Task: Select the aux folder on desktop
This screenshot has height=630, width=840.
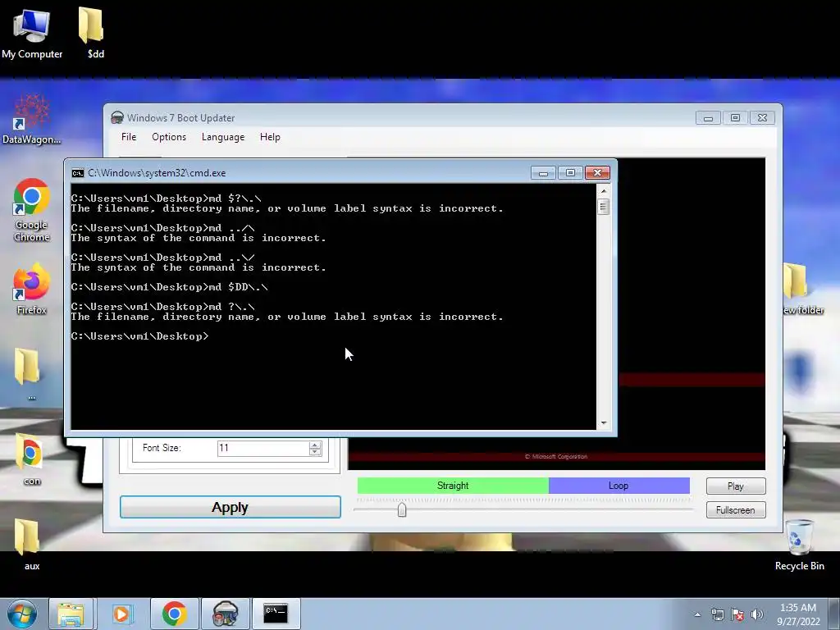Action: point(28,543)
